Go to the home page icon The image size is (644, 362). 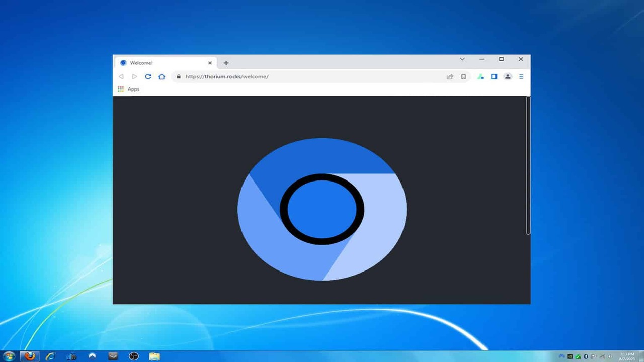pyautogui.click(x=162, y=77)
